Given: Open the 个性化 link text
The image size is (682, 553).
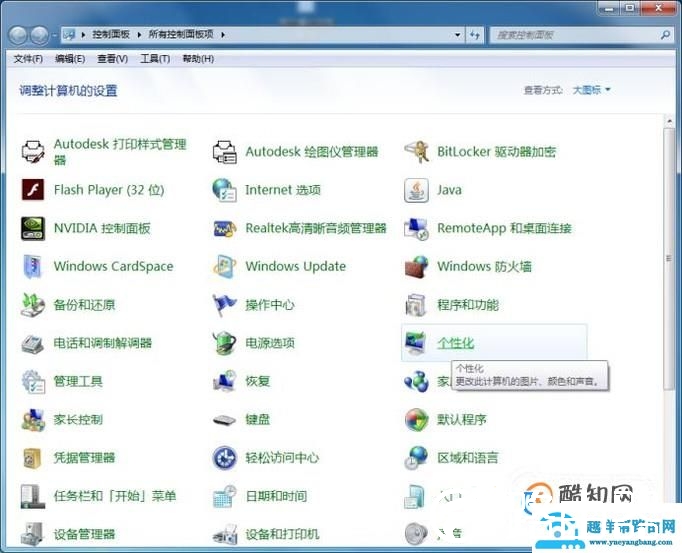Looking at the screenshot, I should (x=455, y=343).
